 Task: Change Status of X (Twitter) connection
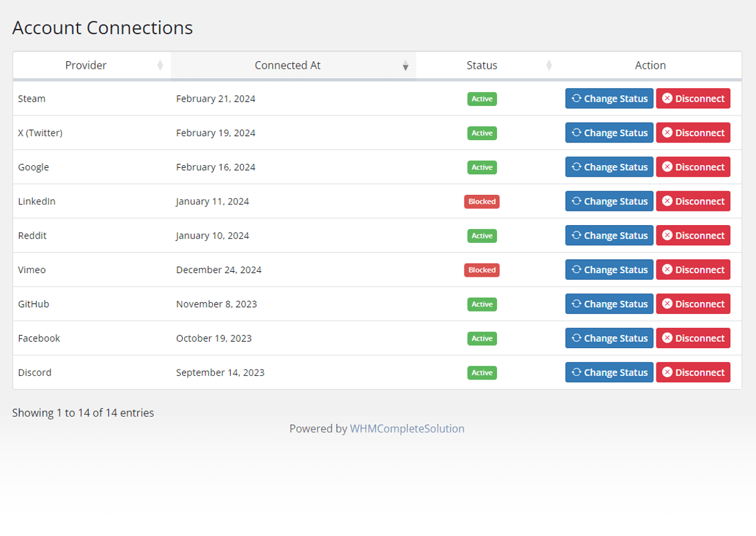[609, 132]
